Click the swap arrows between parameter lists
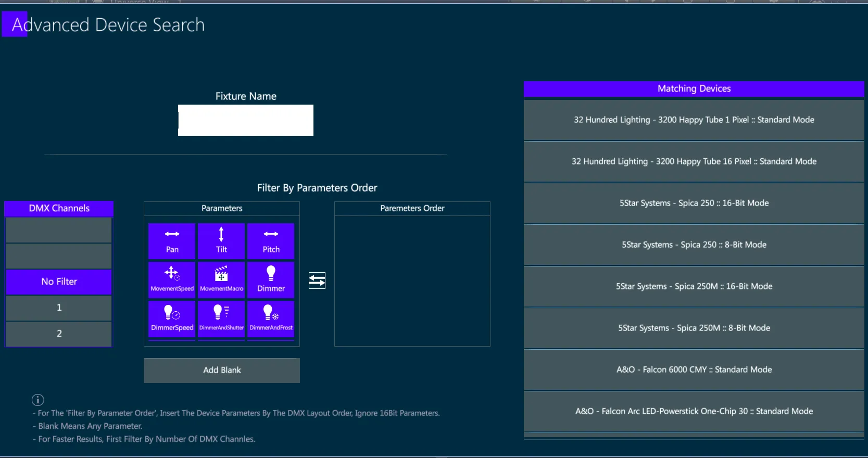This screenshot has width=868, height=458. coord(317,281)
